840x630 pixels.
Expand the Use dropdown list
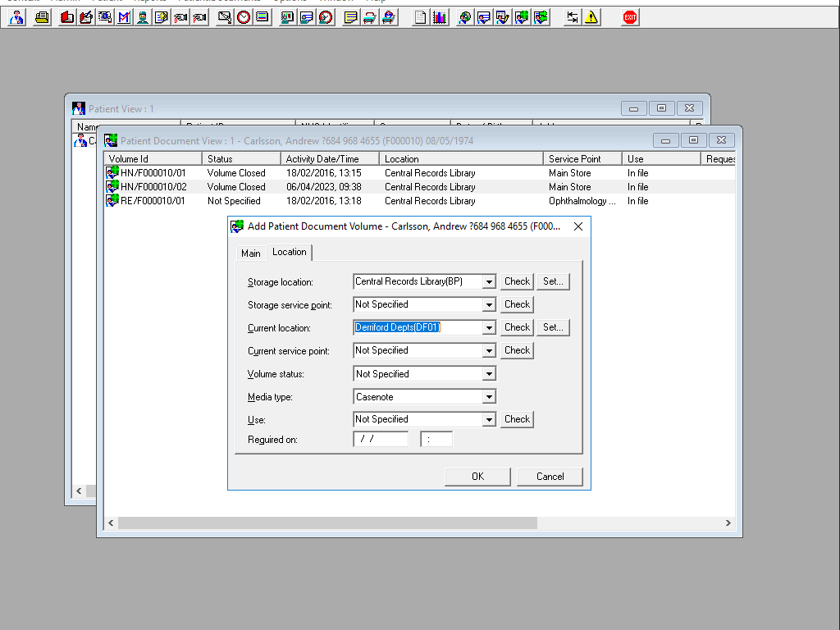click(489, 419)
